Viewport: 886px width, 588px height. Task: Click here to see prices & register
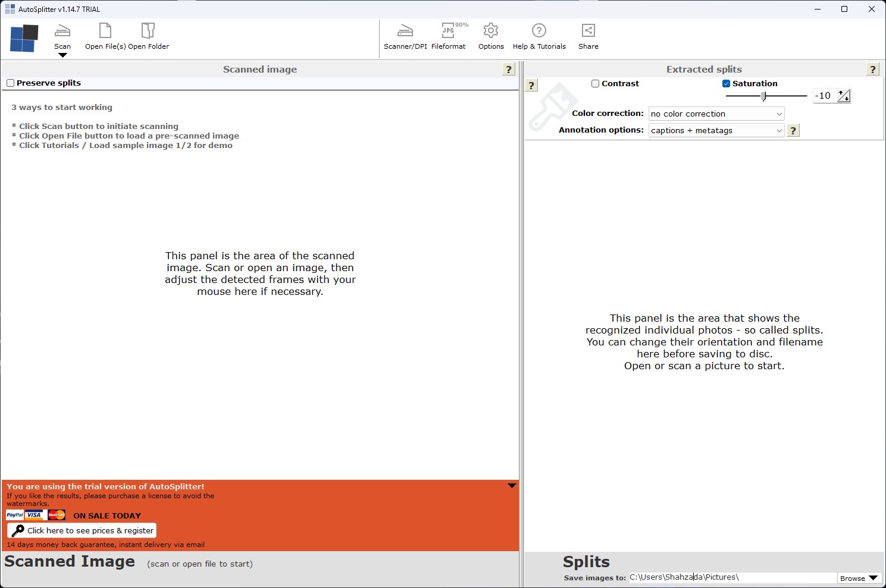click(82, 530)
